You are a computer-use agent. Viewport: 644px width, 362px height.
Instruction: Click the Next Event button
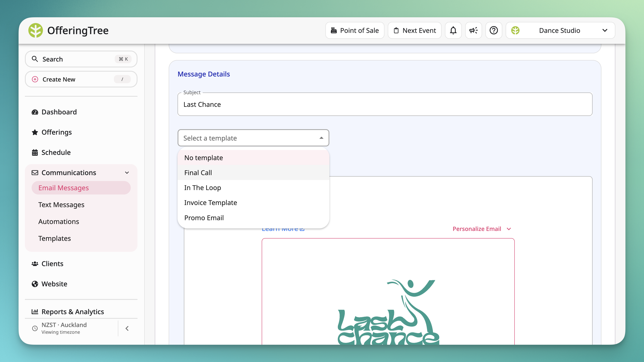tap(415, 31)
